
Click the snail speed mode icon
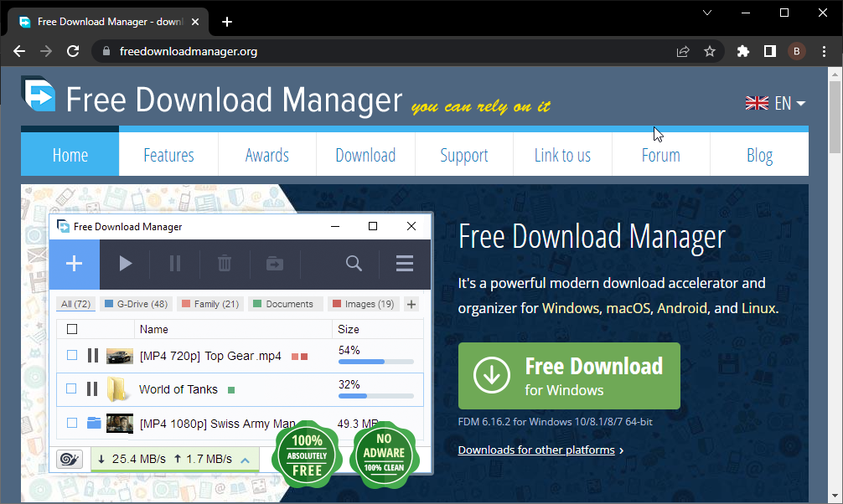pos(70,459)
